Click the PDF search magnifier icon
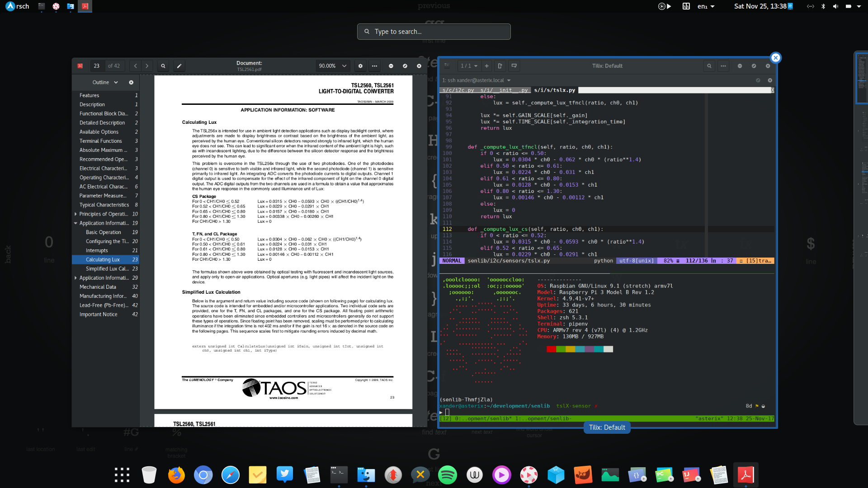 tap(163, 66)
